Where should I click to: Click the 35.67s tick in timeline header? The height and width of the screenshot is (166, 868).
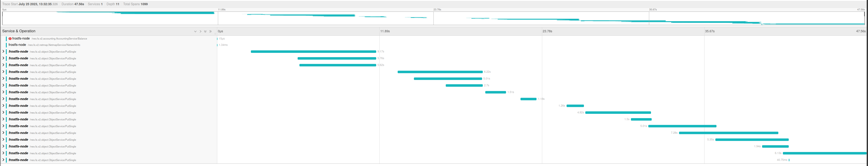tap(710, 31)
